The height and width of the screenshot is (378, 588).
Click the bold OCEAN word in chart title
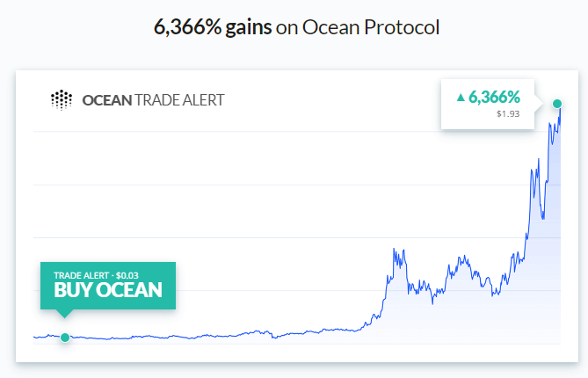107,100
